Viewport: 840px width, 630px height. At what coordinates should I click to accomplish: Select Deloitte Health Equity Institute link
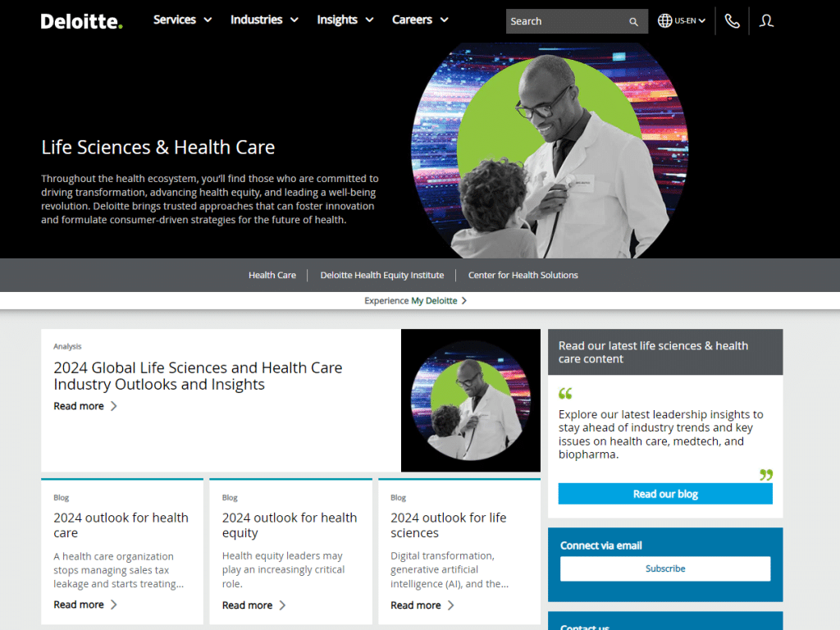[x=382, y=275]
